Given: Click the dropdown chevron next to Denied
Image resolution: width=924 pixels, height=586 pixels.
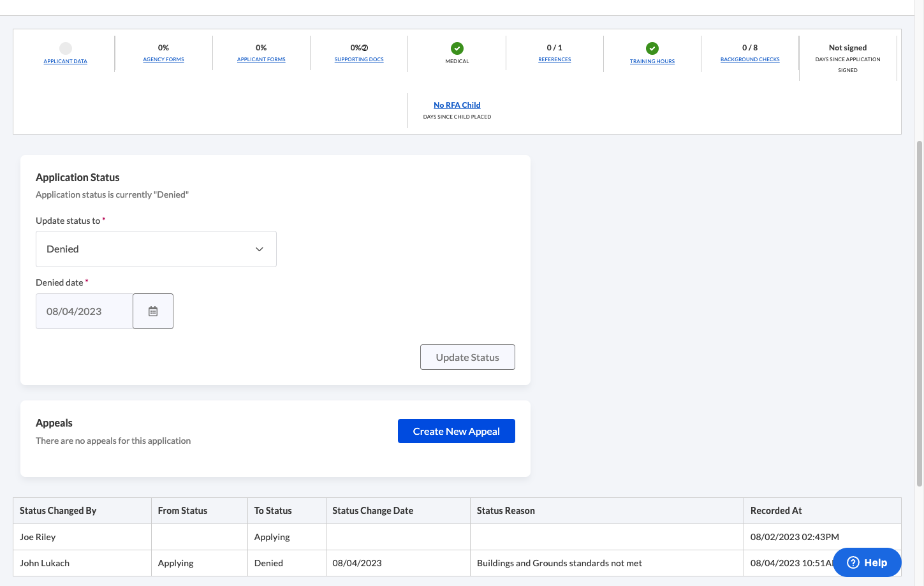Looking at the screenshot, I should (260, 249).
